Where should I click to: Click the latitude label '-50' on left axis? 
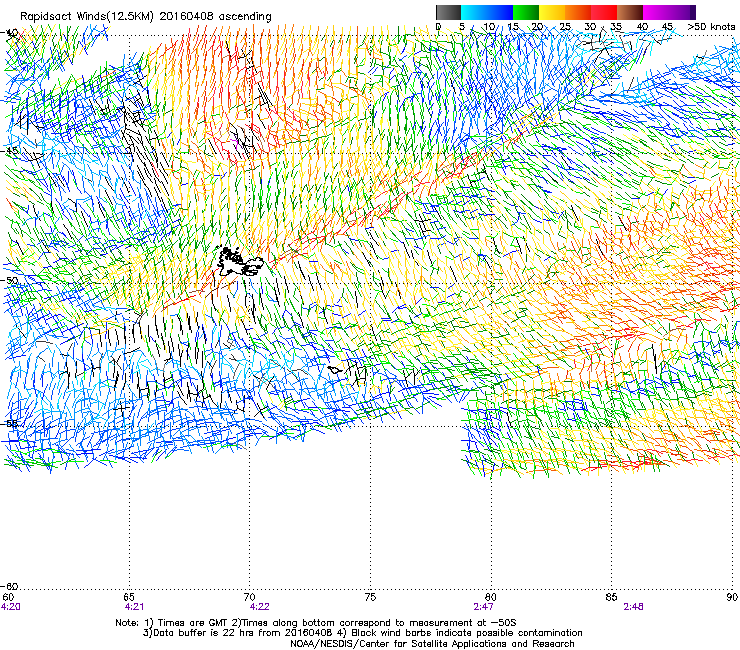click(9, 280)
